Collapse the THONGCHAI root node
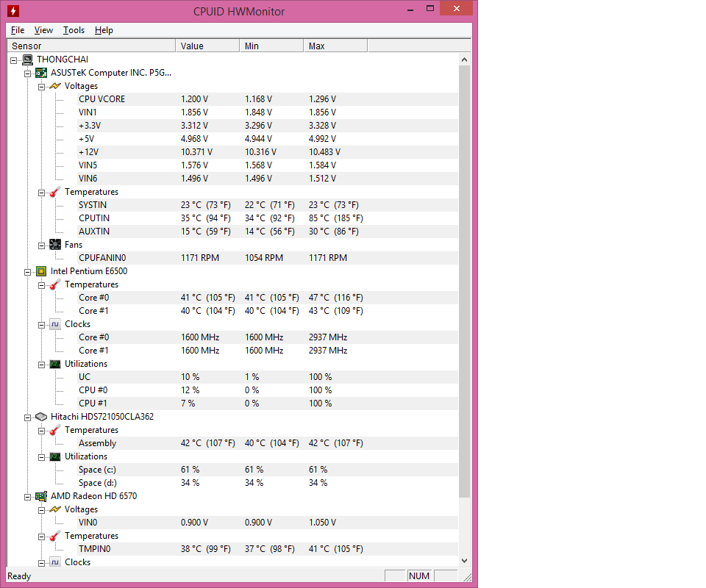Image resolution: width=706 pixels, height=588 pixels. coord(13,60)
